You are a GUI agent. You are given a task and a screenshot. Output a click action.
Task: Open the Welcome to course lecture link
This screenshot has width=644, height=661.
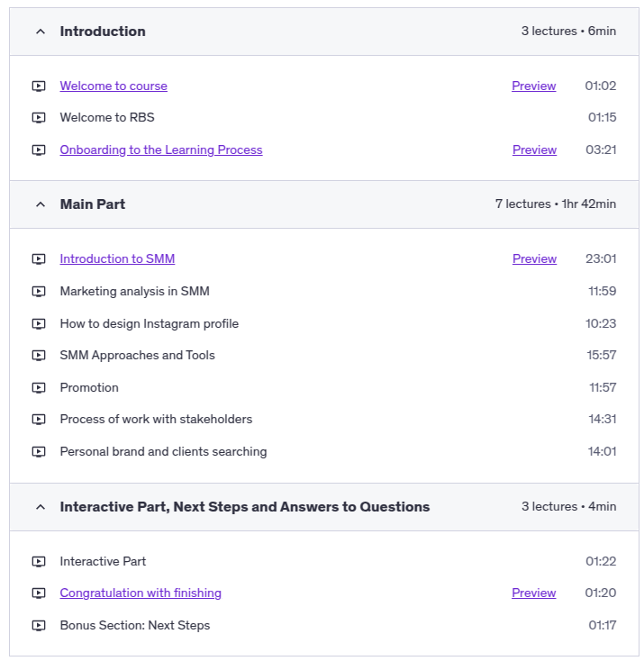pos(113,86)
